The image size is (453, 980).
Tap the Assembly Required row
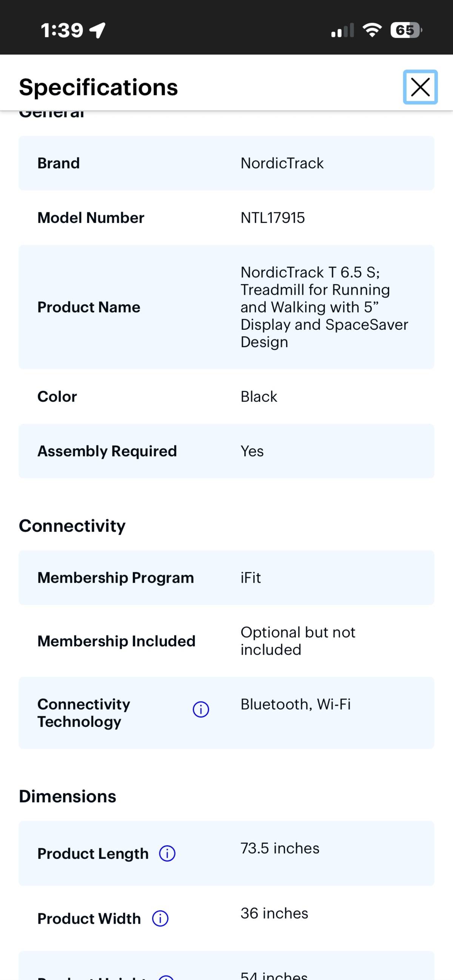point(226,451)
